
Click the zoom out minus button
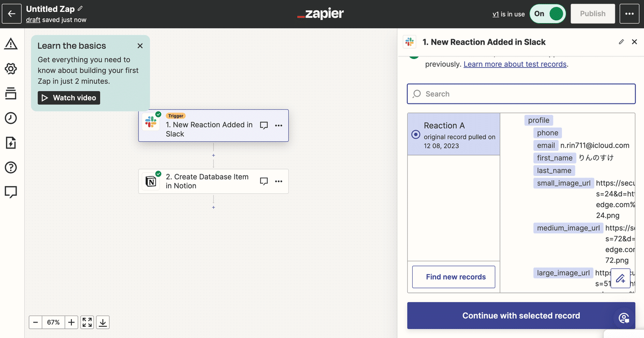[35, 322]
